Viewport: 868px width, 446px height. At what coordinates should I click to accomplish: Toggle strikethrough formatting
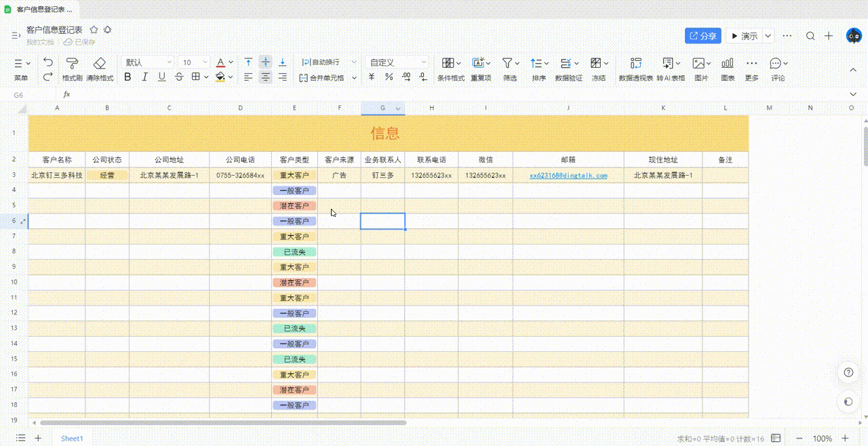tap(179, 77)
